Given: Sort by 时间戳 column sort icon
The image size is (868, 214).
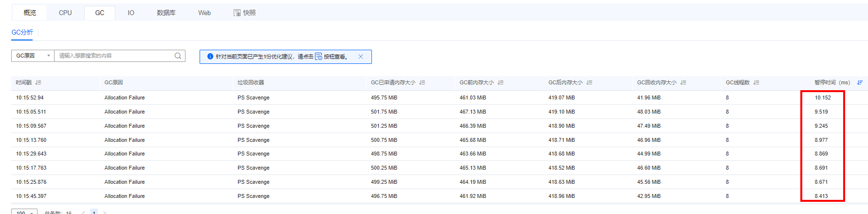Looking at the screenshot, I should 38,83.
